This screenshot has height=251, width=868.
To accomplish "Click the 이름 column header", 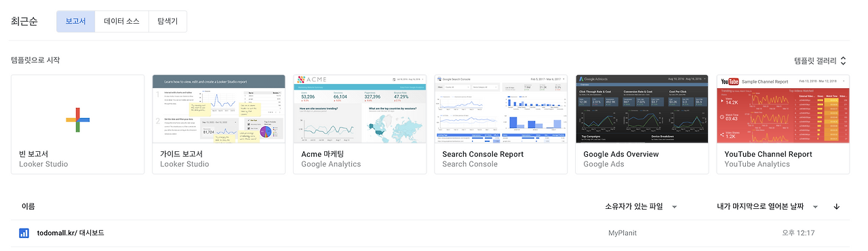I will [x=28, y=206].
